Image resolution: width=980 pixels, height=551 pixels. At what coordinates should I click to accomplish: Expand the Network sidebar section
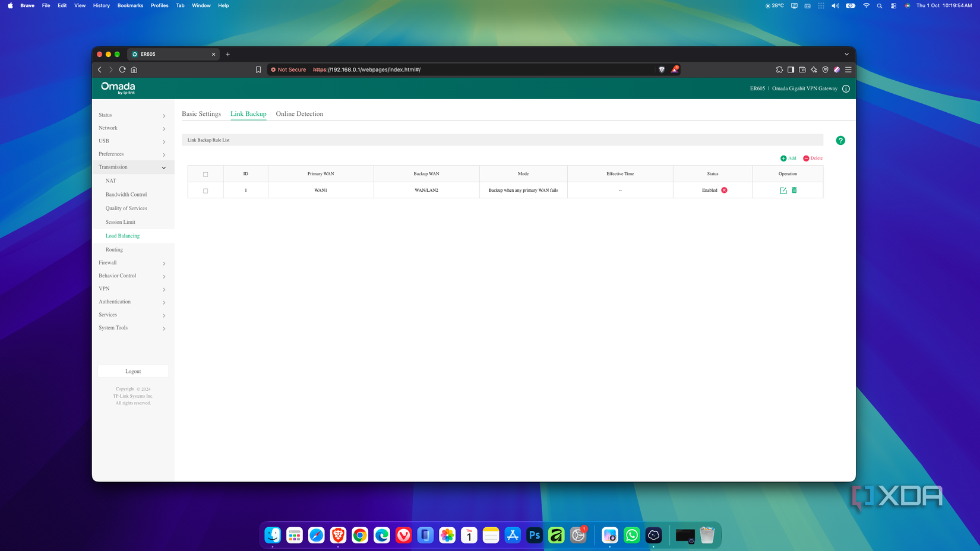pyautogui.click(x=133, y=128)
